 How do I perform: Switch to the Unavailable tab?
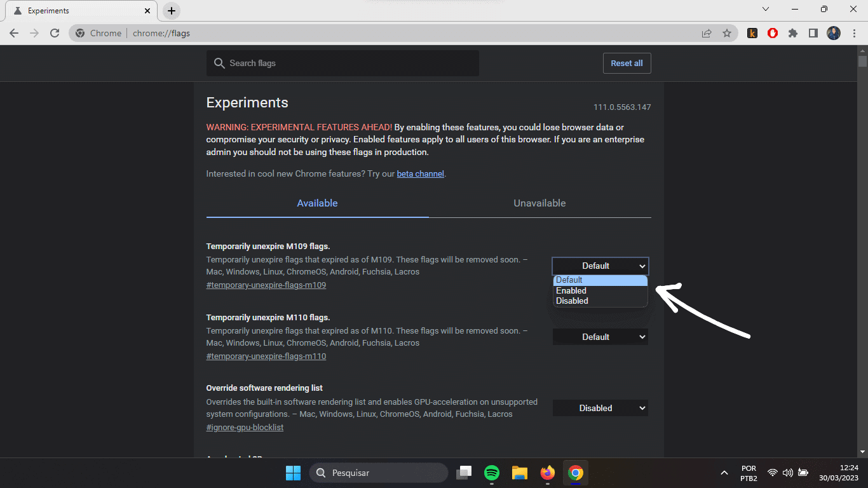click(x=539, y=203)
